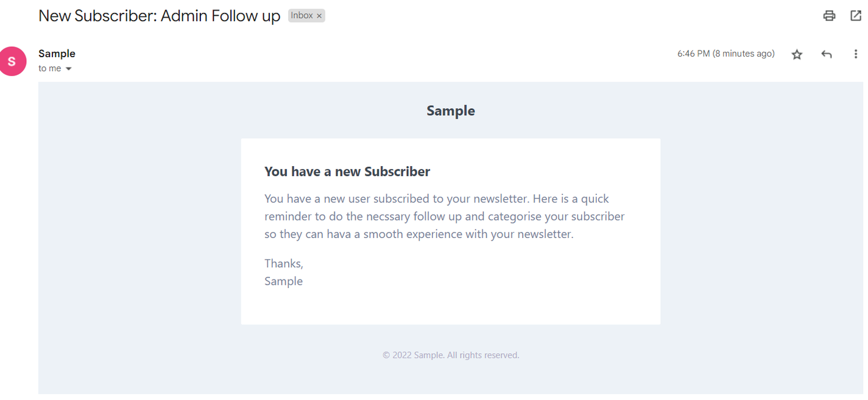Select the sender name "Sample"
Viewport: 868px width, 400px height.
coord(57,54)
